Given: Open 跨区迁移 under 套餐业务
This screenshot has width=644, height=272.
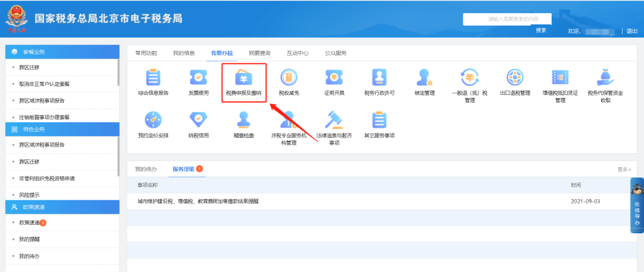Looking at the screenshot, I should 29,67.
